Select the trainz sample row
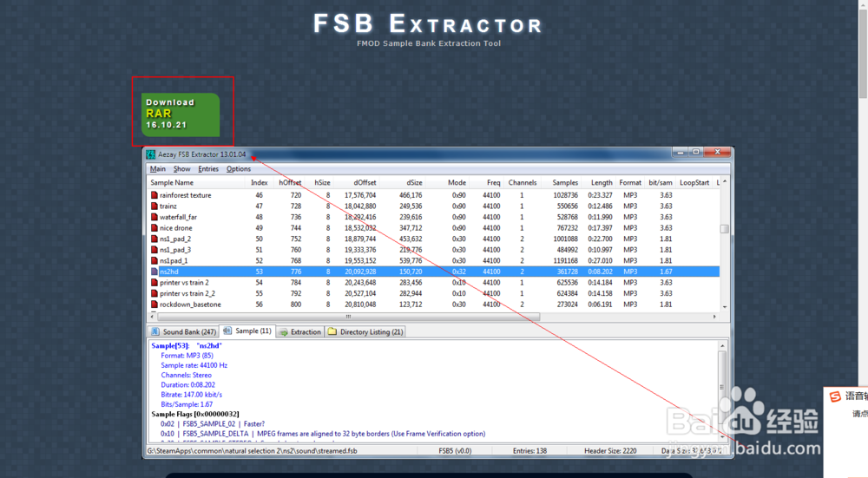 [x=433, y=206]
